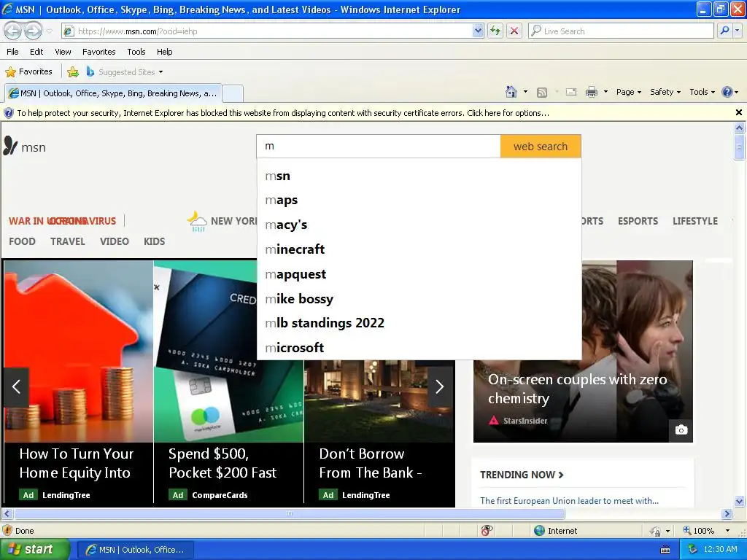Click the weather icon beside New York

click(197, 222)
